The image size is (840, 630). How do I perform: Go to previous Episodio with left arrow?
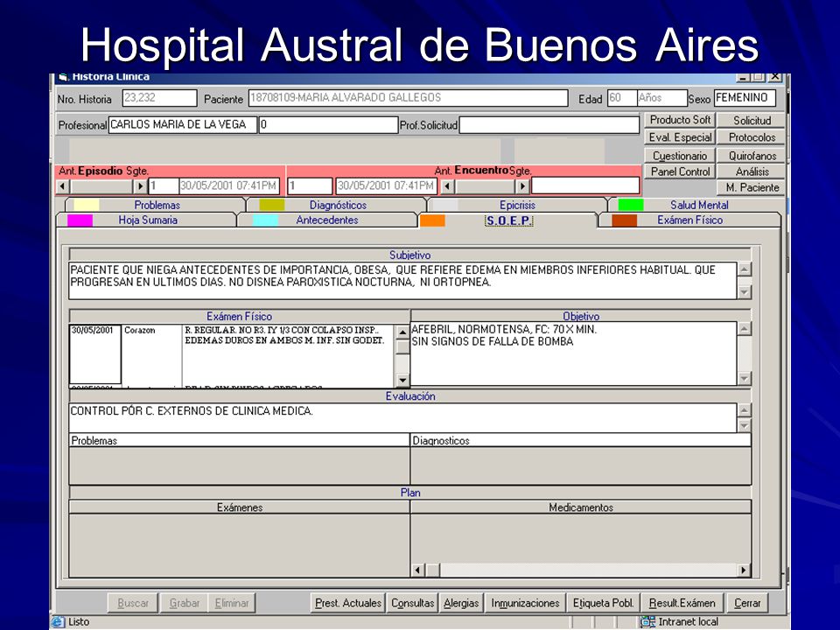coord(63,186)
